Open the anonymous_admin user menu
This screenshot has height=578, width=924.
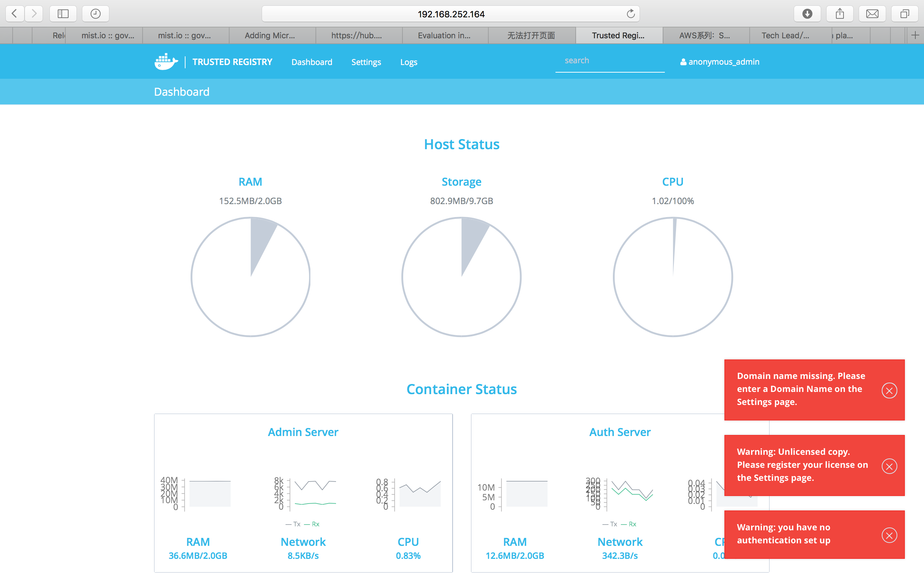point(720,62)
